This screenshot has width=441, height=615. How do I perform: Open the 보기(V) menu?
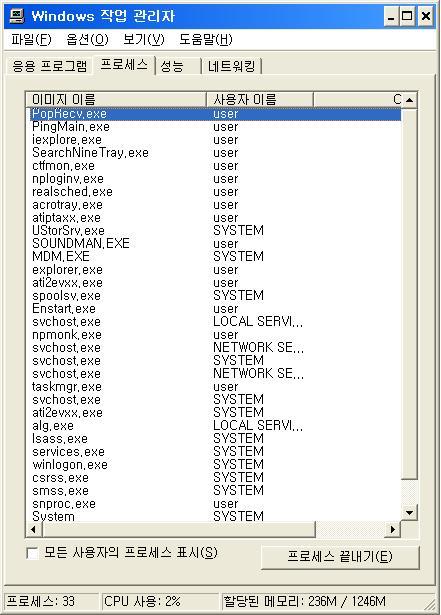coord(144,39)
